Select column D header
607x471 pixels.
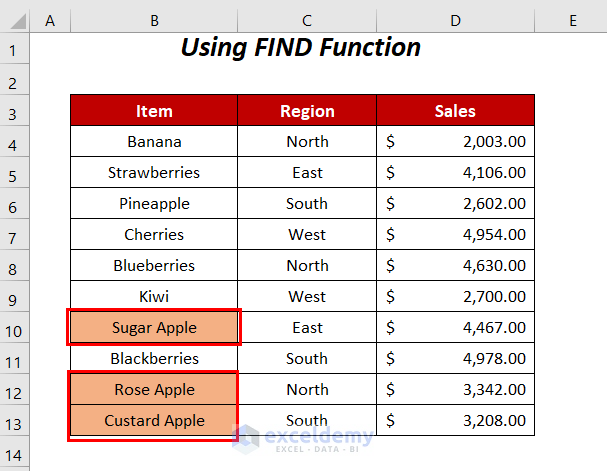coord(455,20)
